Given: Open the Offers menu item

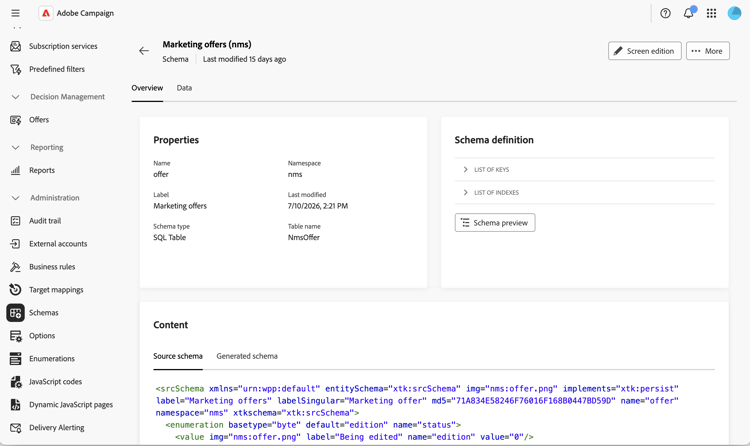Looking at the screenshot, I should point(39,120).
